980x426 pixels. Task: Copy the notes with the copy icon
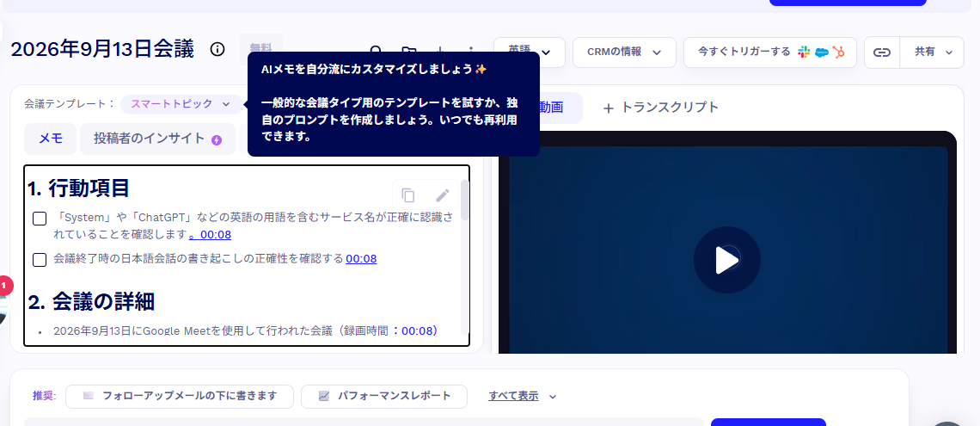click(408, 195)
